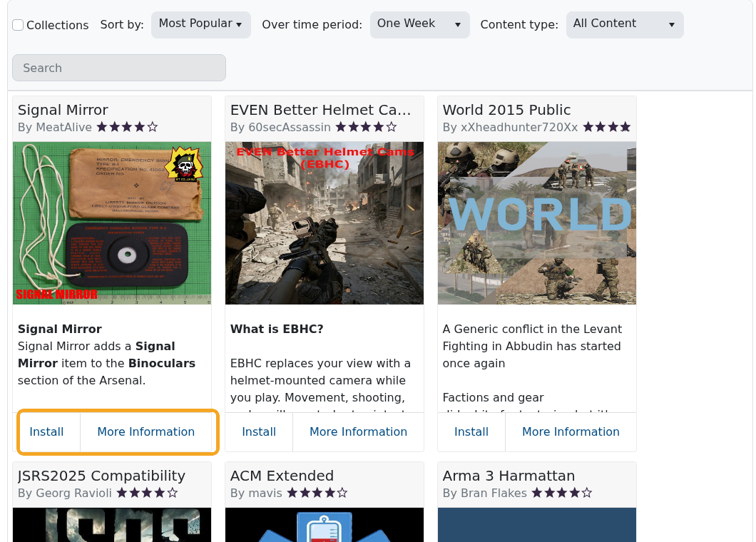Screen dimensions: 756x542
Task: Open the EBHC preview image
Action: (325, 223)
